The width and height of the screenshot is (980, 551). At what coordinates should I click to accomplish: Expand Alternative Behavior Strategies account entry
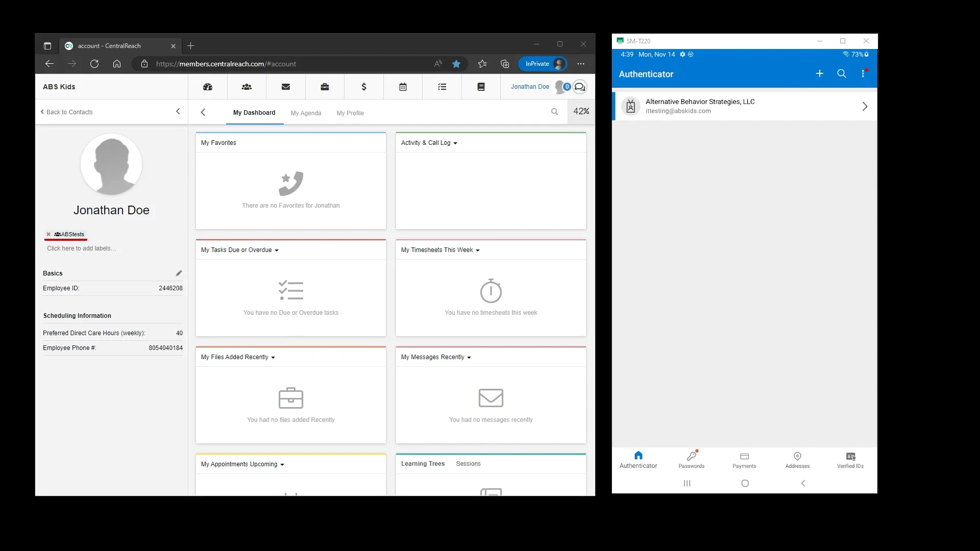[865, 106]
